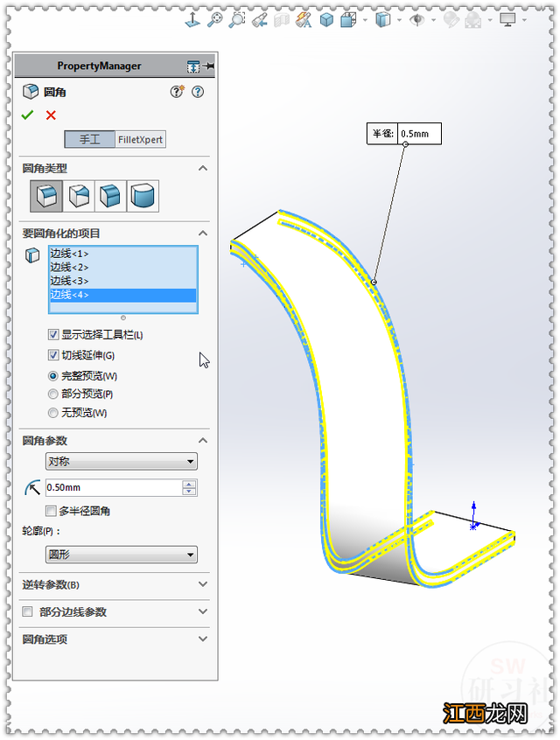Open the 圆形 profile dropdown
The image size is (560, 740).
pos(122,555)
